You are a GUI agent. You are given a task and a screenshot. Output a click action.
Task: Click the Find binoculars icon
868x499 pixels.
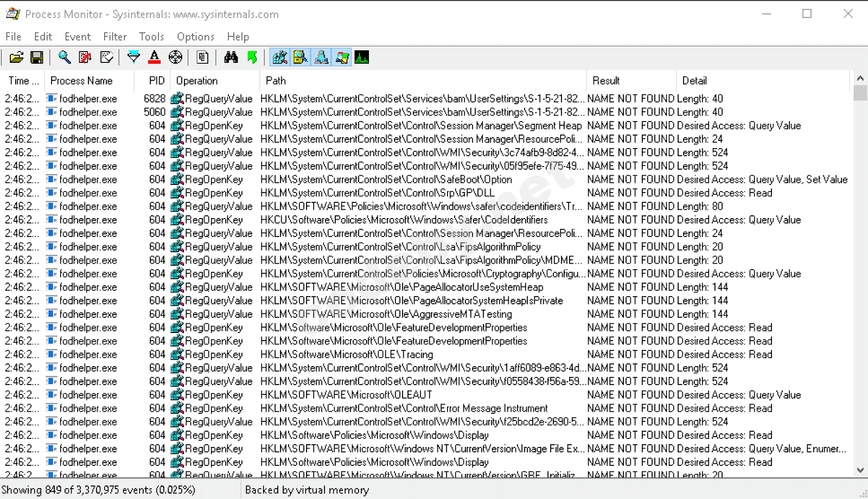coord(231,57)
